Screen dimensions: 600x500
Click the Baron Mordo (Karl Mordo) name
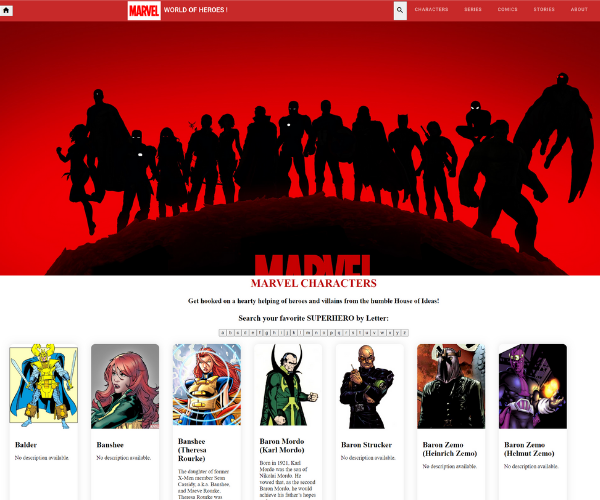coord(282,446)
